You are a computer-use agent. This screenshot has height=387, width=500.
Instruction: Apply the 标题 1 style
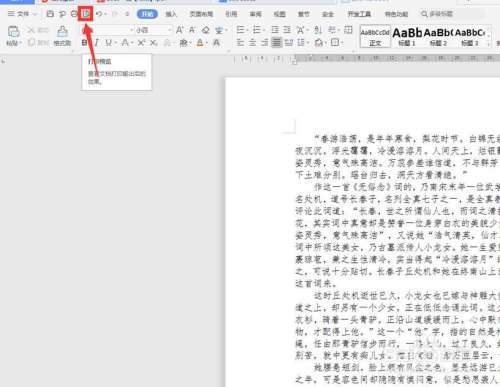[x=407, y=36]
